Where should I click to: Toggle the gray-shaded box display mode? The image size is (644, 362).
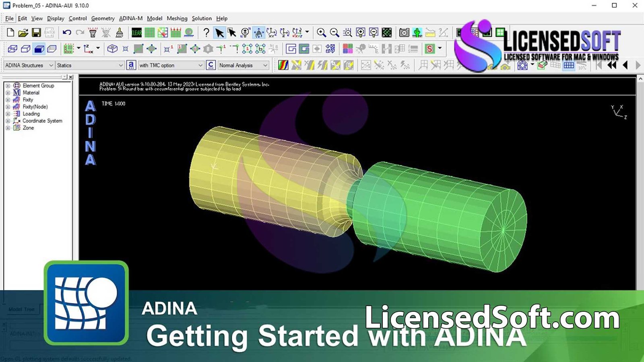coord(52,49)
